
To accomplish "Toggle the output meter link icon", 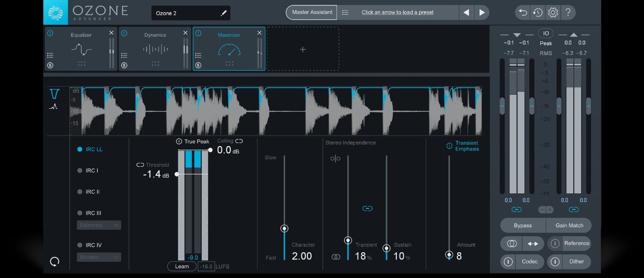I will coord(574,210).
